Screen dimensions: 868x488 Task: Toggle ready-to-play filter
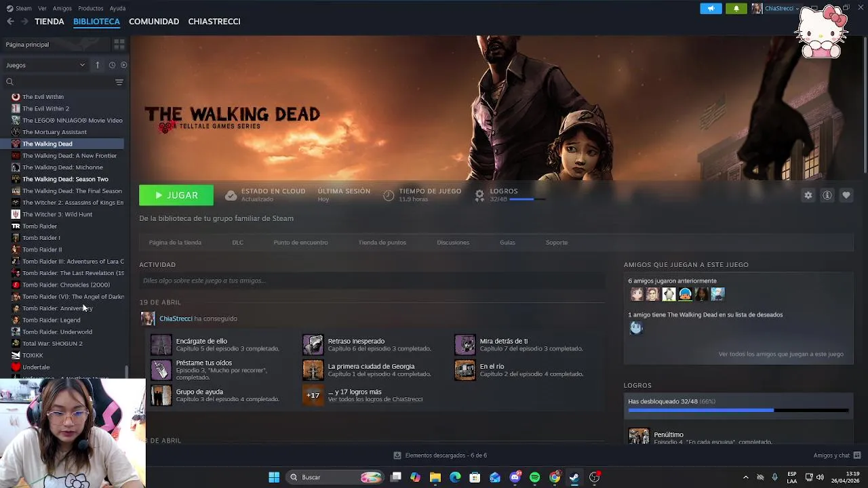tap(123, 65)
